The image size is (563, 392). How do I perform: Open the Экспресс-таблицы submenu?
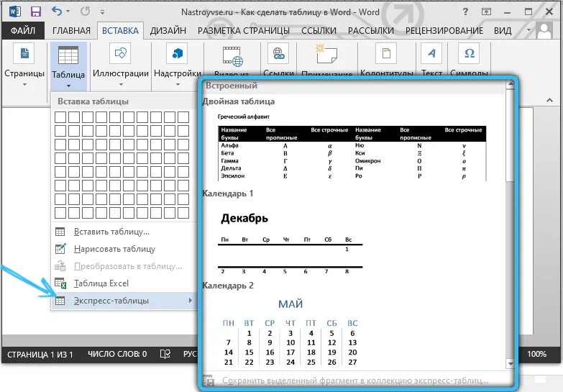pos(122,301)
